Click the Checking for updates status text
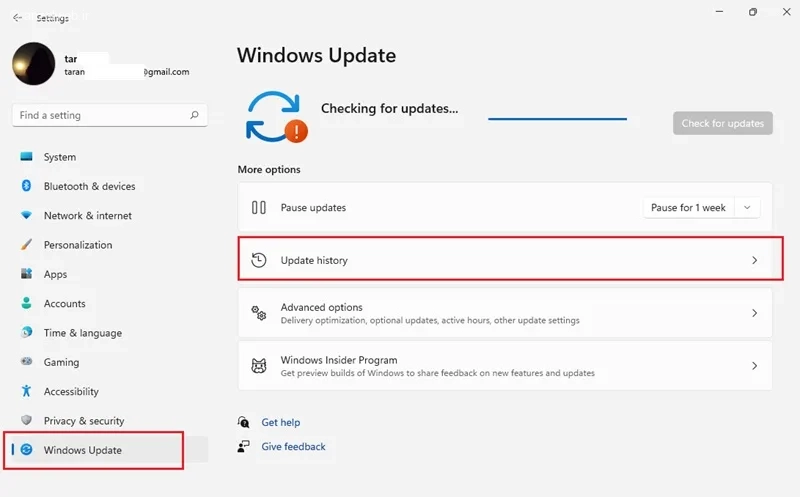800x497 pixels. (x=389, y=108)
